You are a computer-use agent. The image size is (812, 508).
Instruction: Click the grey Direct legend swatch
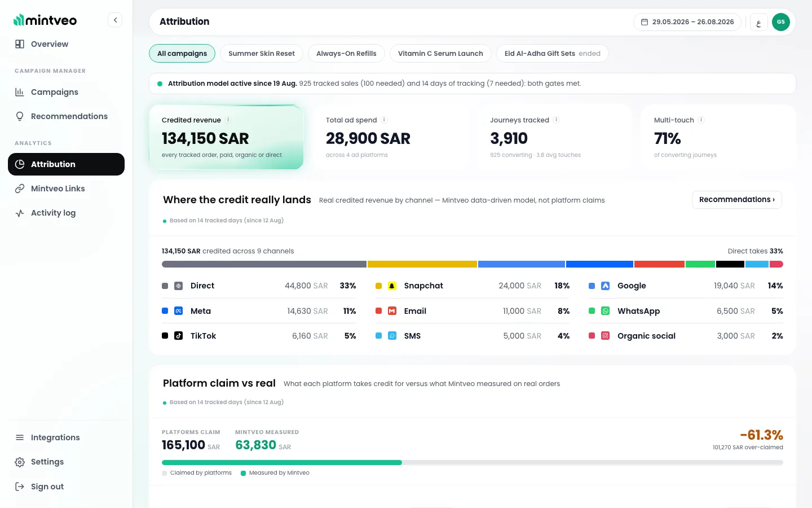165,286
